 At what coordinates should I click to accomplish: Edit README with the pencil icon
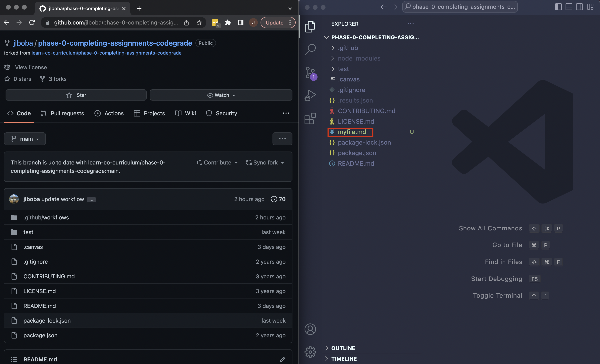[x=282, y=359]
